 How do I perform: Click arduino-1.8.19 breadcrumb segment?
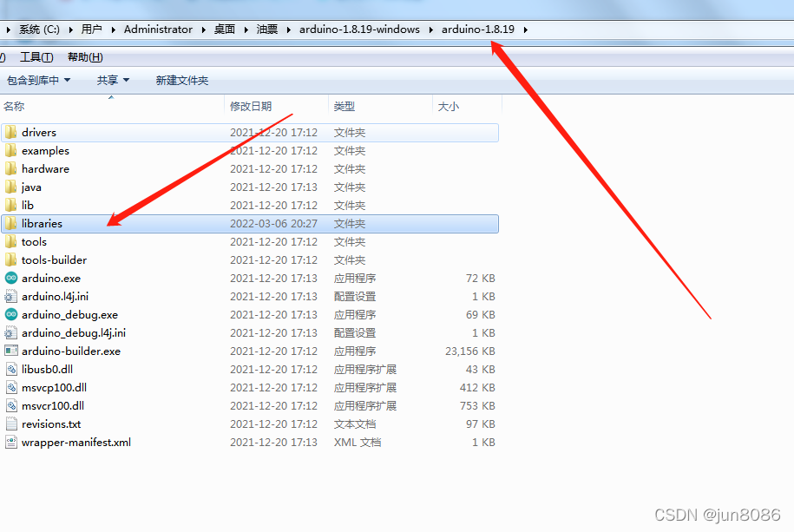[x=478, y=30]
